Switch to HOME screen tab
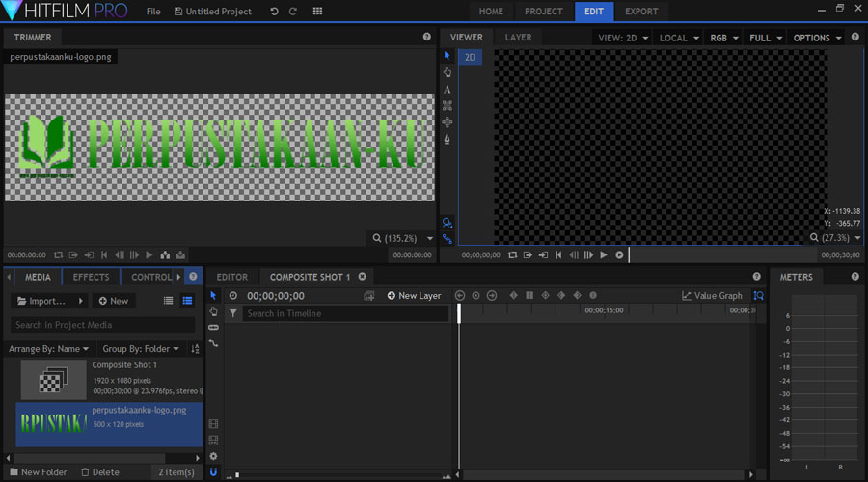Screen dimensions: 868x482 coord(491,11)
